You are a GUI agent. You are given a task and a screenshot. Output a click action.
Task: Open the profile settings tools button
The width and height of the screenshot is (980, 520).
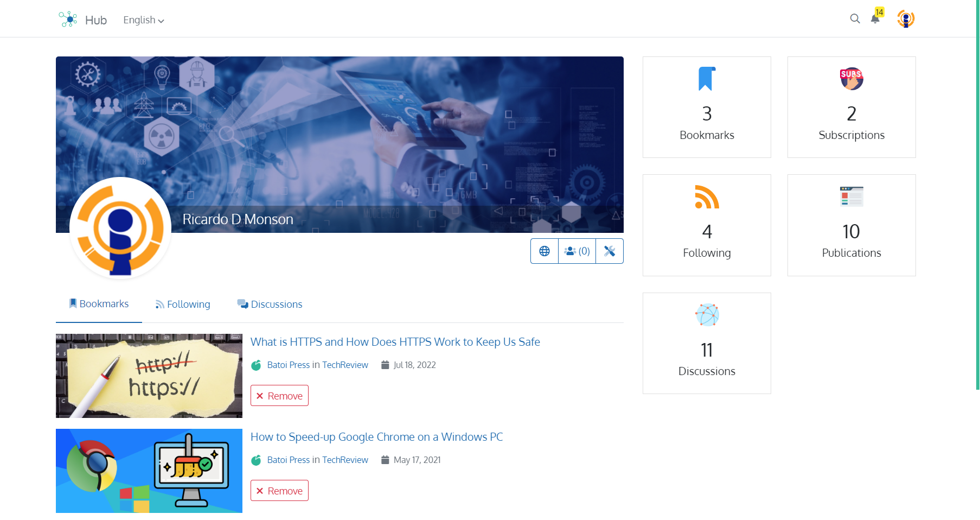point(610,251)
